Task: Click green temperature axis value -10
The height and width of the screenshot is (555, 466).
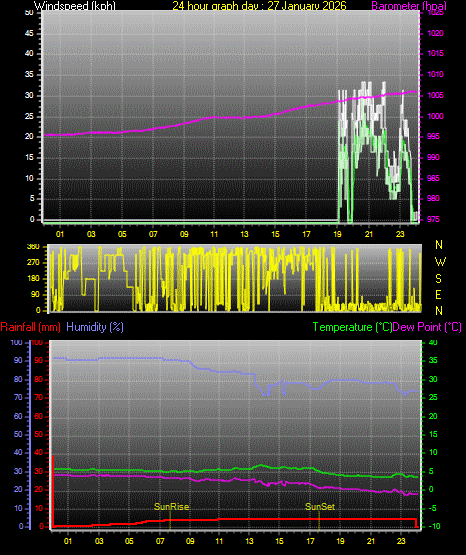Action: click(434, 526)
